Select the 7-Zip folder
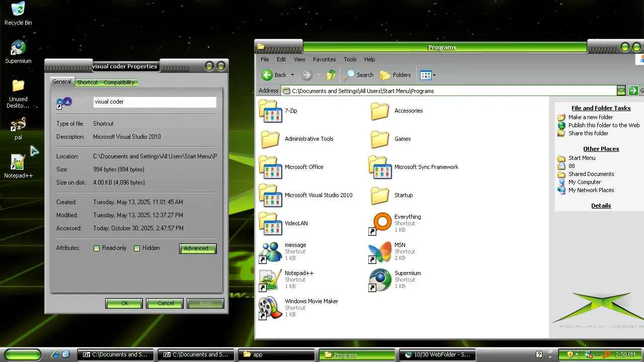The image size is (644, 362). [278, 111]
